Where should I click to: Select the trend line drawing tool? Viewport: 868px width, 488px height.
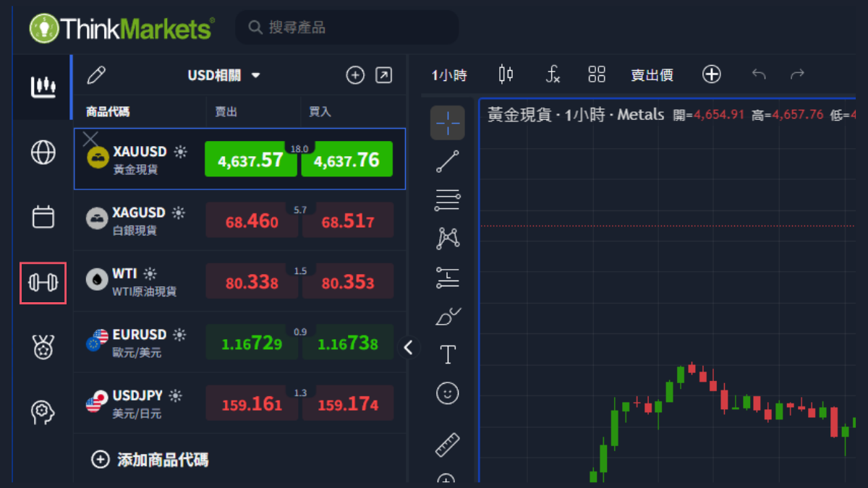(448, 162)
